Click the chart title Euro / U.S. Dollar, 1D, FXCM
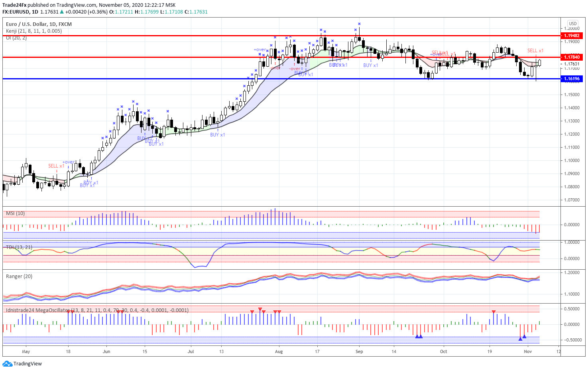588x371 pixels. click(x=39, y=24)
